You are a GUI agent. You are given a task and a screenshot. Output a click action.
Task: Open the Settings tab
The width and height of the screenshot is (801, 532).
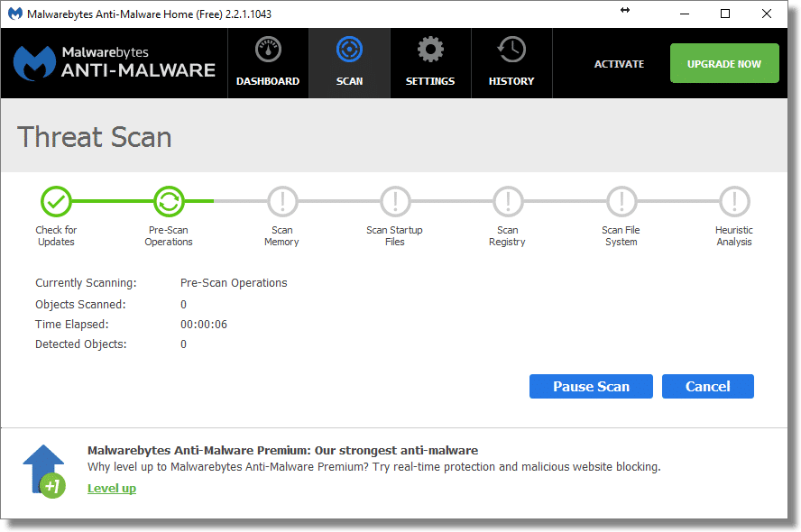pyautogui.click(x=430, y=63)
